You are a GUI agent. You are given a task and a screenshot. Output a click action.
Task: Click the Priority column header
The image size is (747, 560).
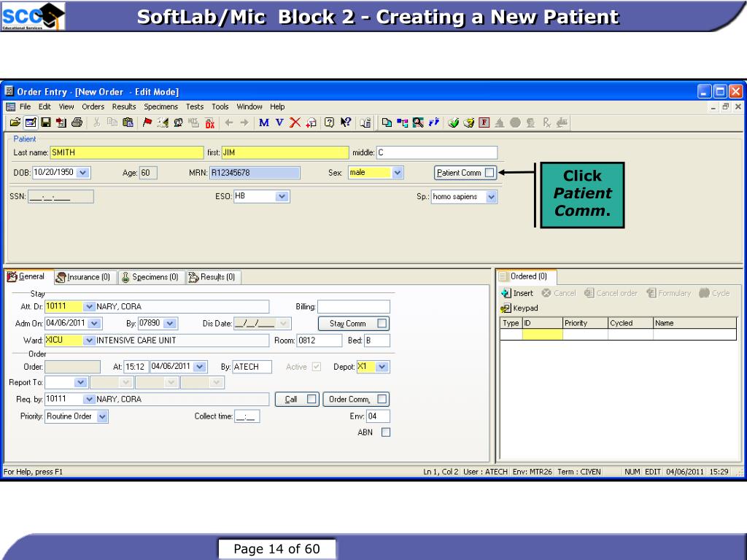[x=585, y=323]
